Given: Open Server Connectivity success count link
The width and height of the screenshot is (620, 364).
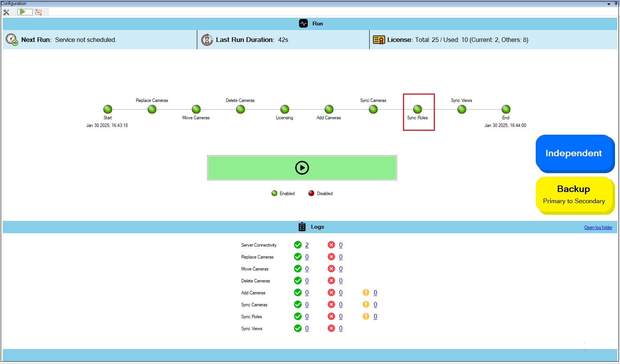Looking at the screenshot, I should pyautogui.click(x=307, y=245).
